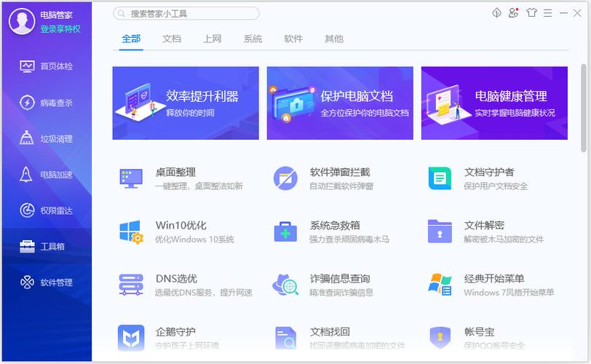591x364 pixels.
Task: Launch the 系统急救箱 tool icon
Action: (285, 232)
